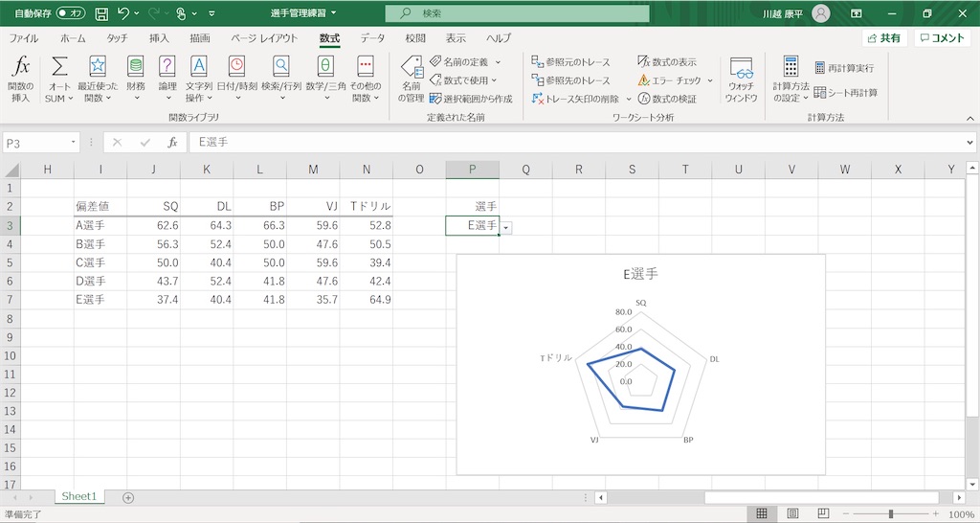Open Recently Used functions (最近使った関数)
This screenshot has height=523, width=980.
click(x=98, y=79)
